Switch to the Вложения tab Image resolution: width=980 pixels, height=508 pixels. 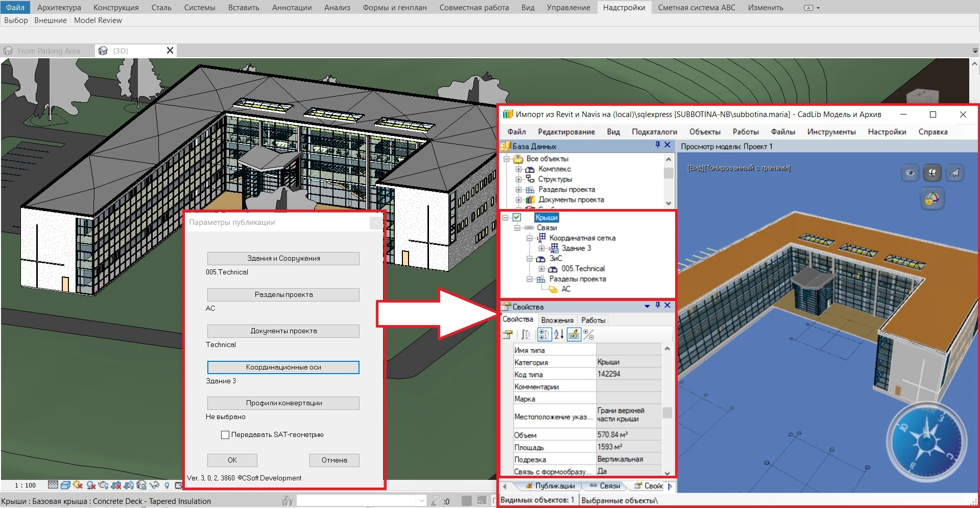tap(557, 320)
